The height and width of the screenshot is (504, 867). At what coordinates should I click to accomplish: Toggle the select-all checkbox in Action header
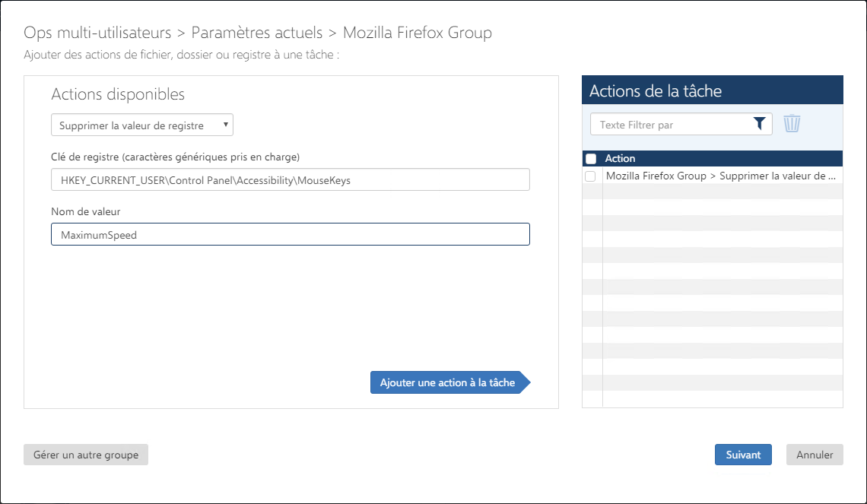[591, 159]
